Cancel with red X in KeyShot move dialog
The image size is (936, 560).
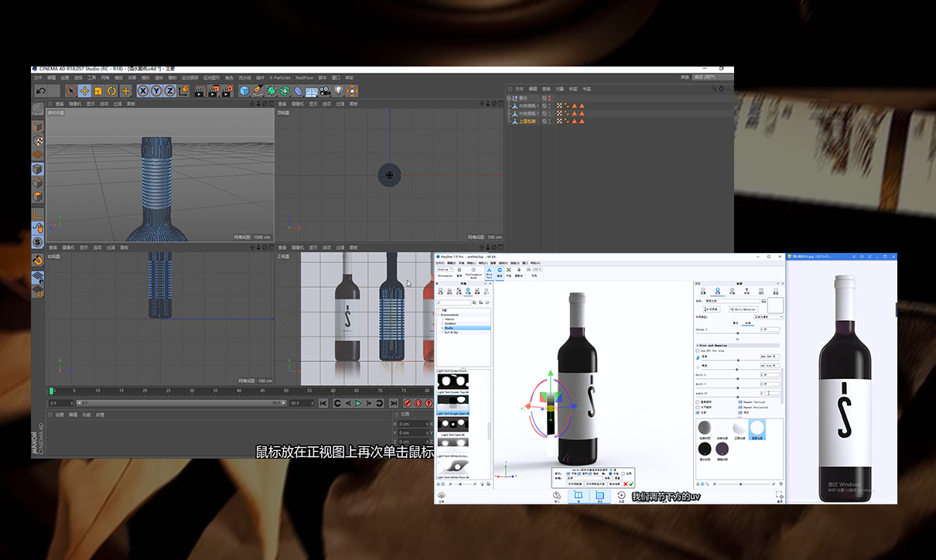625,484
